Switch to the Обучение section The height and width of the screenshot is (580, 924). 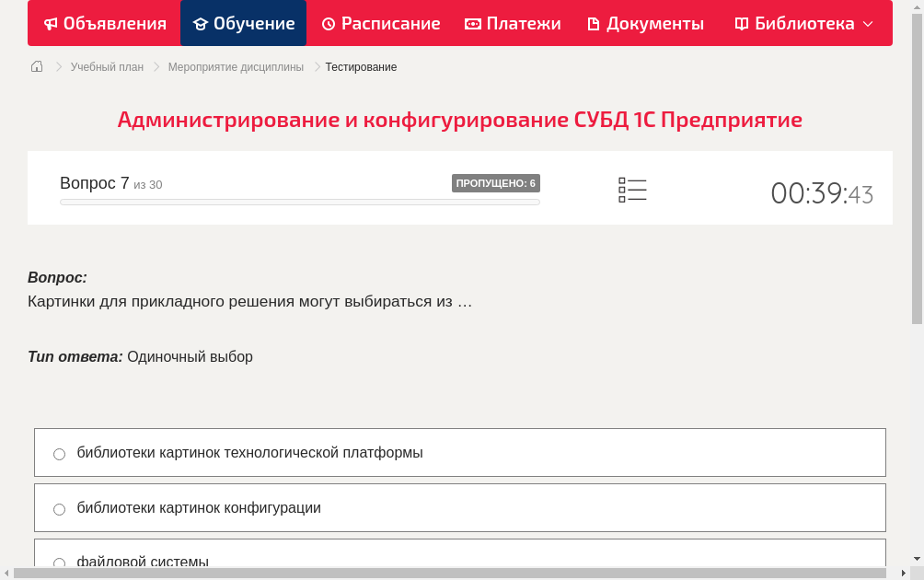243,23
